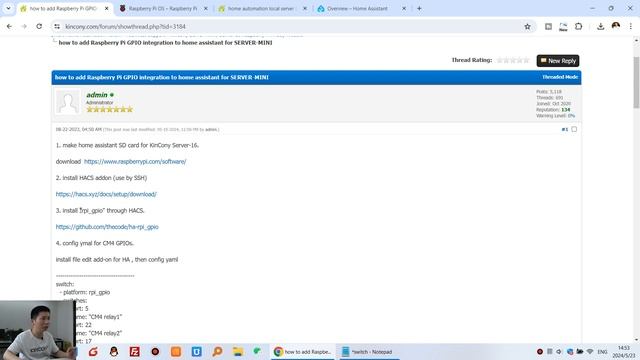This screenshot has width=640, height=360.
Task: Click the ENG language indicator
Action: [x=602, y=351]
